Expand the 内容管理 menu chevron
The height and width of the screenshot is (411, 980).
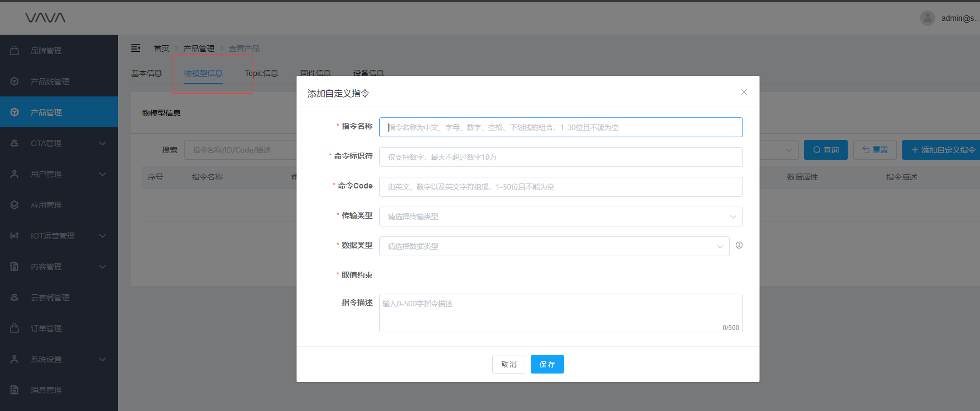[103, 267]
